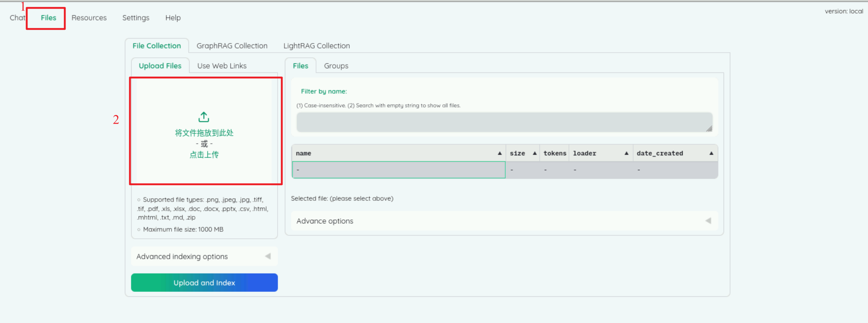The image size is (868, 323).
Task: Click the 点击上传 upload text
Action: 204,155
